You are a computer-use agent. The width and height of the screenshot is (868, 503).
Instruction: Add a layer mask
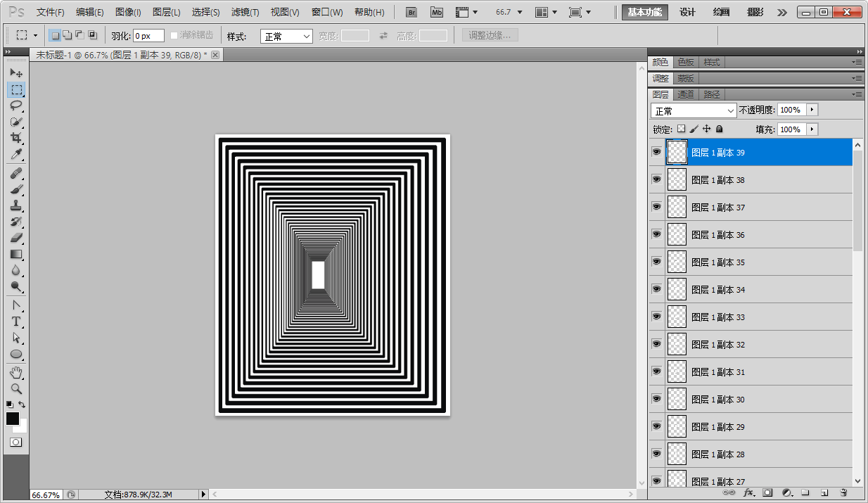pyautogui.click(x=767, y=492)
